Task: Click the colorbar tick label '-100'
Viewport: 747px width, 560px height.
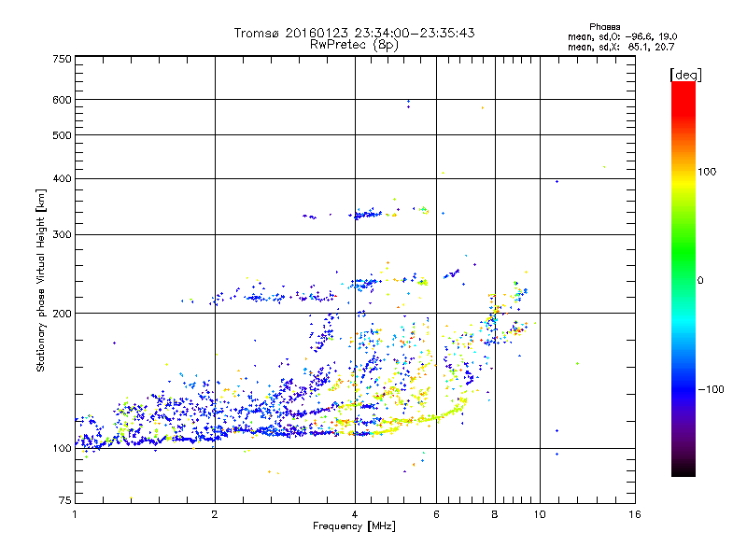Action: click(x=711, y=389)
